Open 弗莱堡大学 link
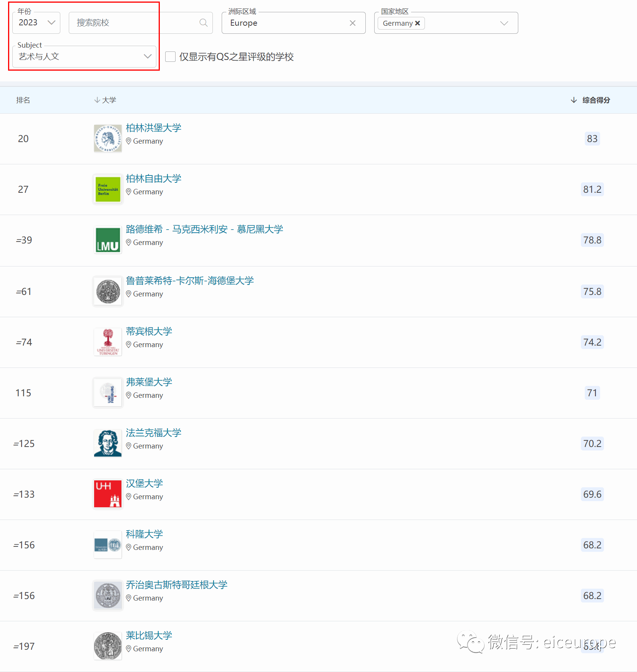The height and width of the screenshot is (672, 637). pos(149,382)
